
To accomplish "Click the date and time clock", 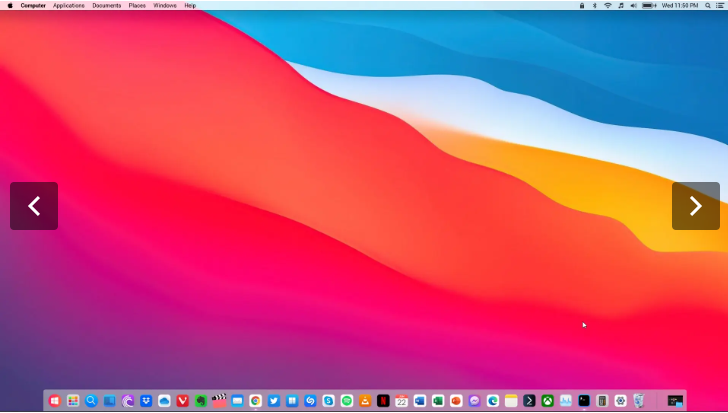I will click(680, 5).
